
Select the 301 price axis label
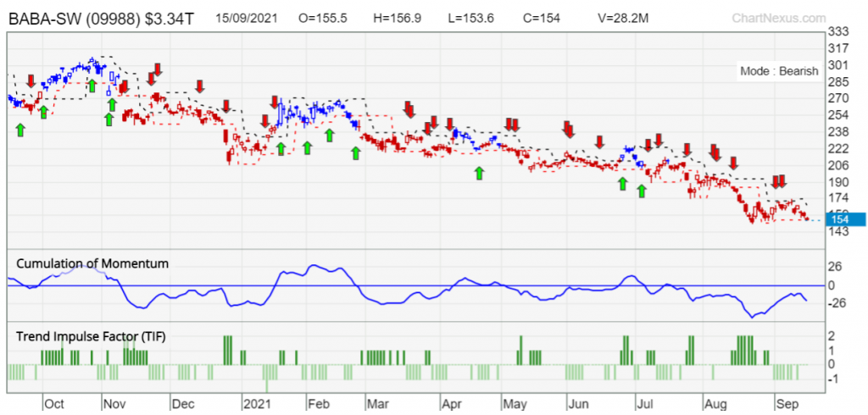click(x=837, y=64)
